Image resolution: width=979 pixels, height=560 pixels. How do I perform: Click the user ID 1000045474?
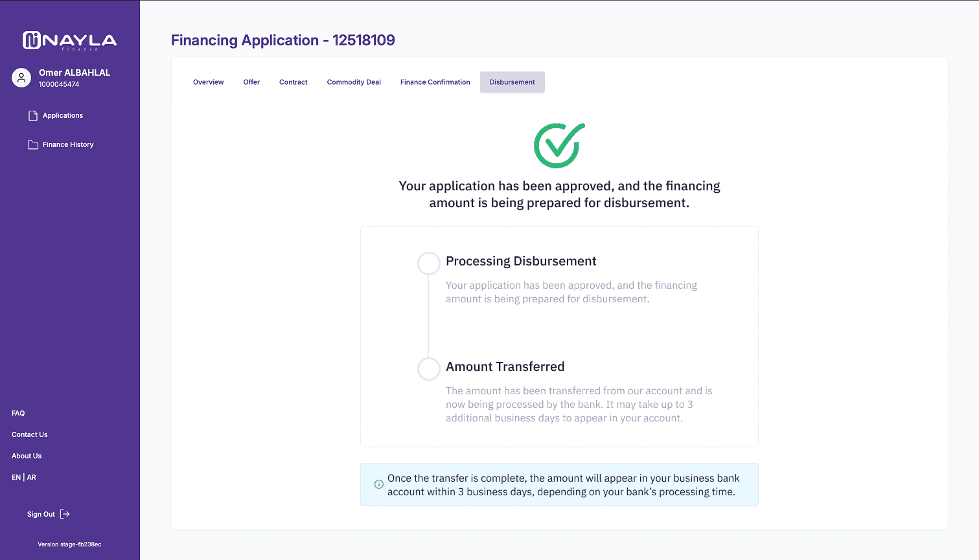pos(59,84)
